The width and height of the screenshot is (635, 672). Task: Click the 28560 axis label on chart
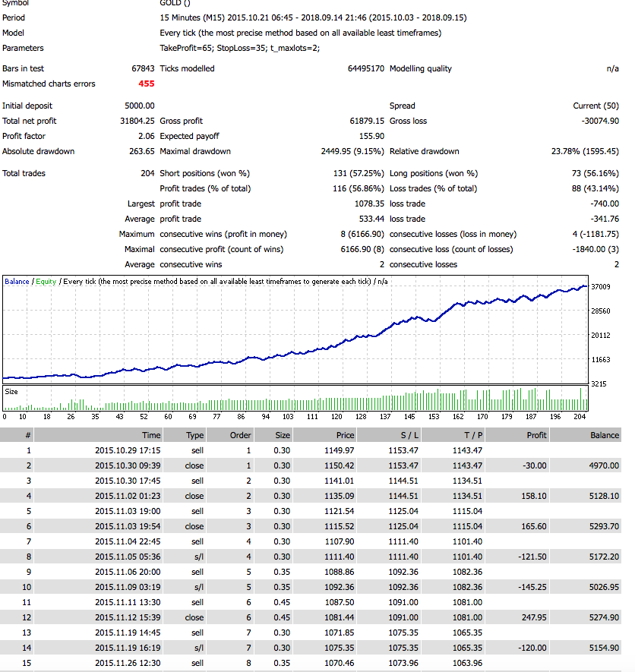[x=600, y=311]
